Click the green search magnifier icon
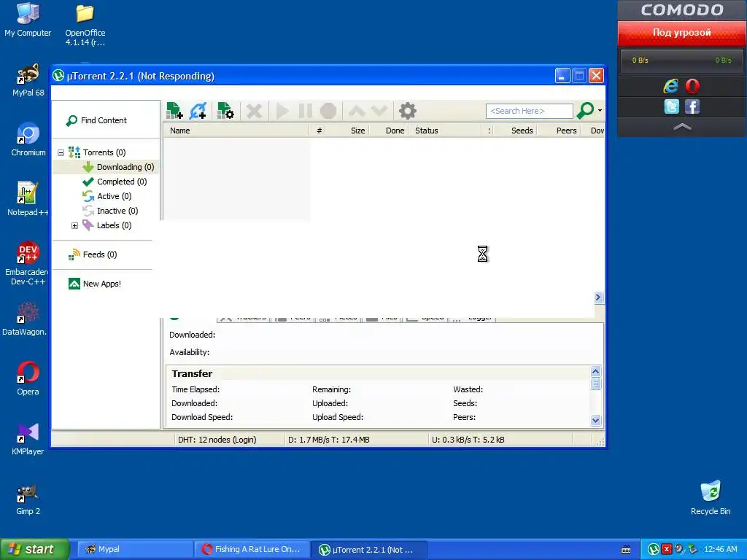The height and width of the screenshot is (560, 747). pos(585,111)
